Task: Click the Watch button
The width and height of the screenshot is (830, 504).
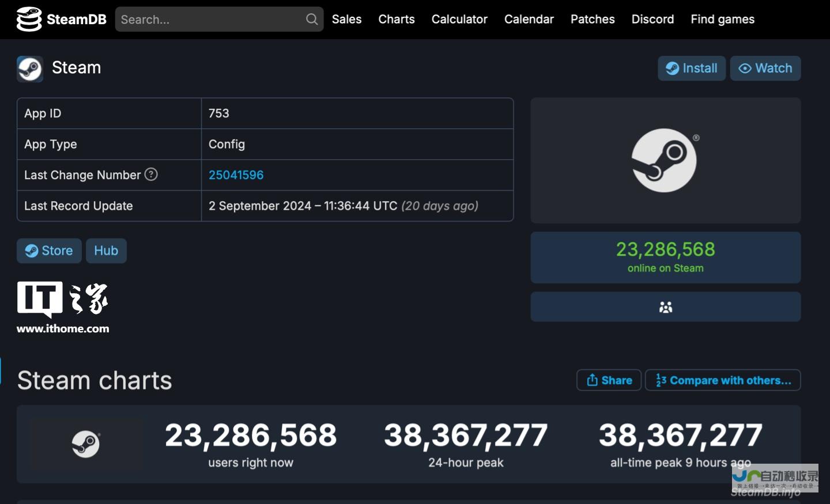Action: [x=765, y=68]
